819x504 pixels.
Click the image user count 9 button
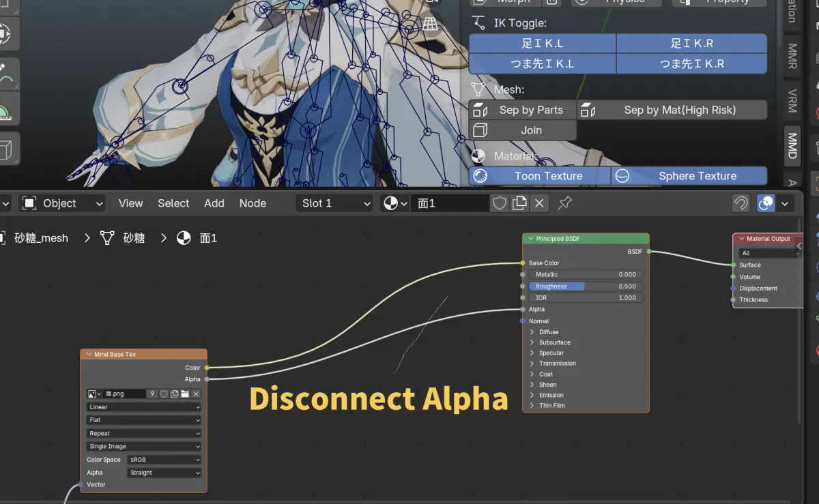(x=152, y=394)
